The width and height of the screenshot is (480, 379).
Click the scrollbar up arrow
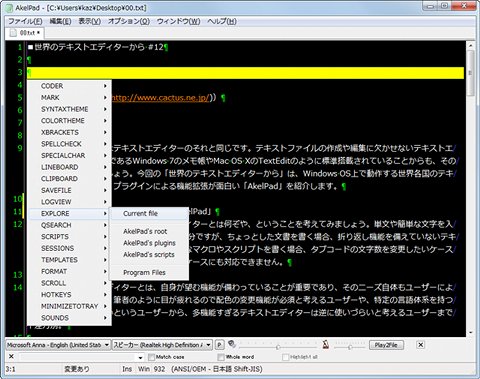point(471,46)
